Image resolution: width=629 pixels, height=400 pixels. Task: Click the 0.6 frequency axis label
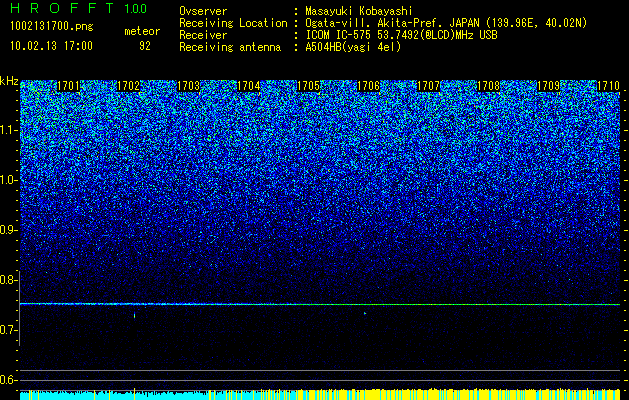point(9,380)
